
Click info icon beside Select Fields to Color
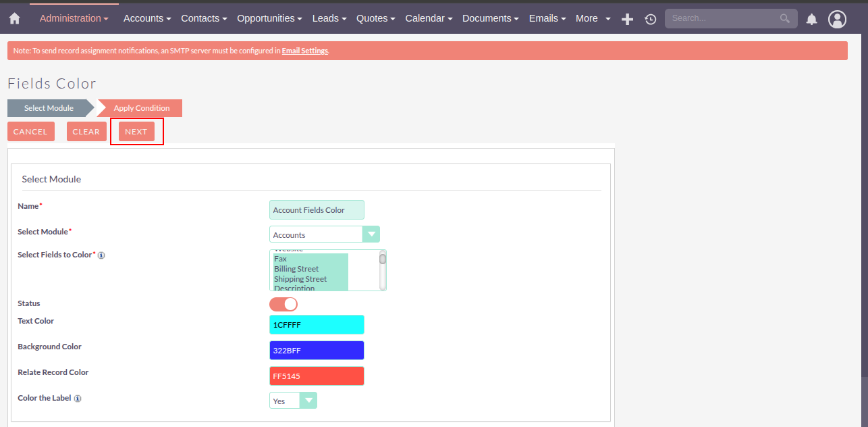pos(101,255)
